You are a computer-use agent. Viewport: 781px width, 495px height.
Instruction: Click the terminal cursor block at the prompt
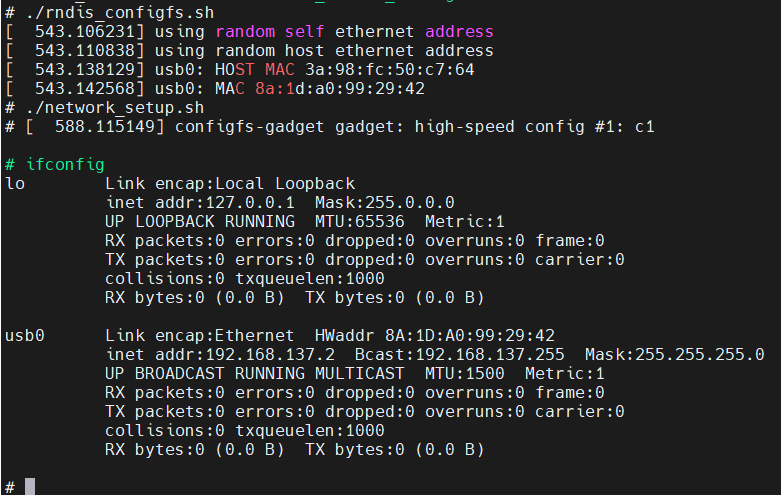coord(30,487)
